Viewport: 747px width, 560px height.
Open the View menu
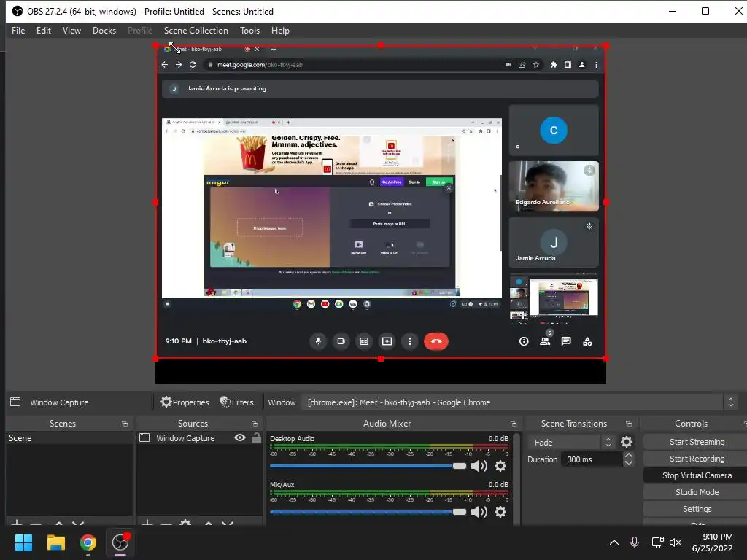point(71,31)
